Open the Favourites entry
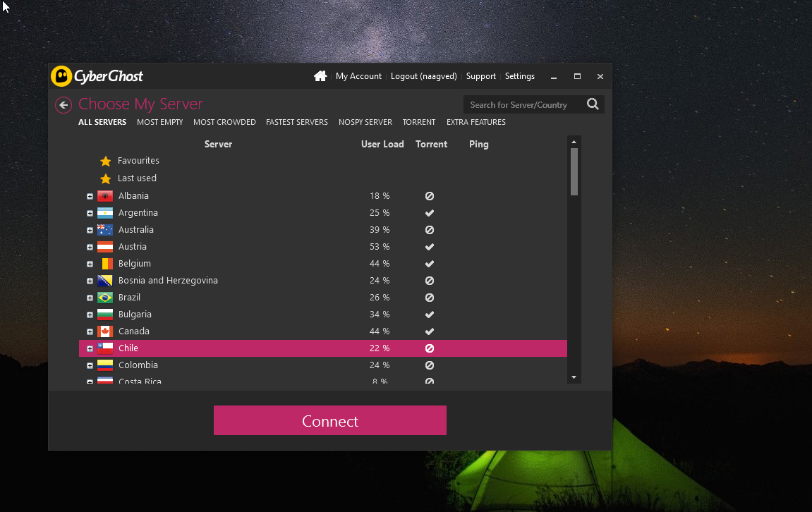This screenshot has width=812, height=512. (x=138, y=161)
